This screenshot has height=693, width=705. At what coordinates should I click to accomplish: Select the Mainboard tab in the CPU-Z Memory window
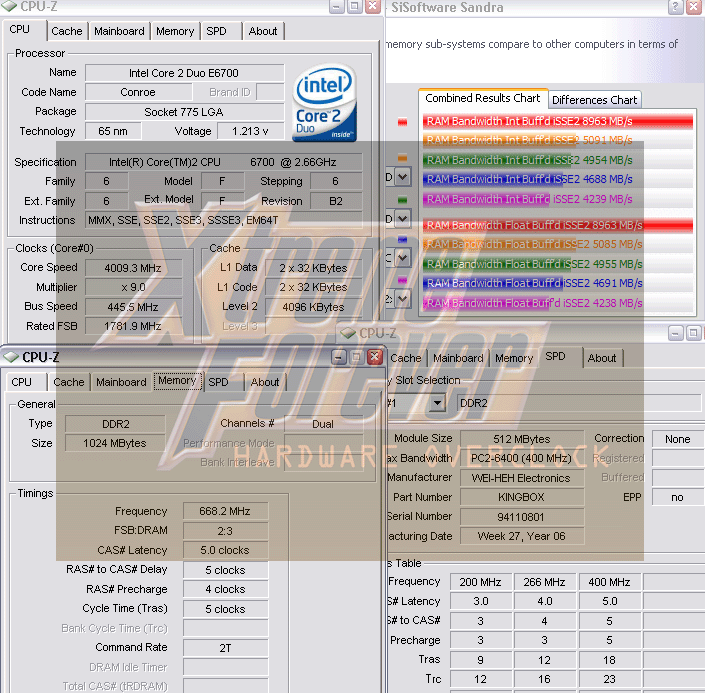tap(121, 382)
